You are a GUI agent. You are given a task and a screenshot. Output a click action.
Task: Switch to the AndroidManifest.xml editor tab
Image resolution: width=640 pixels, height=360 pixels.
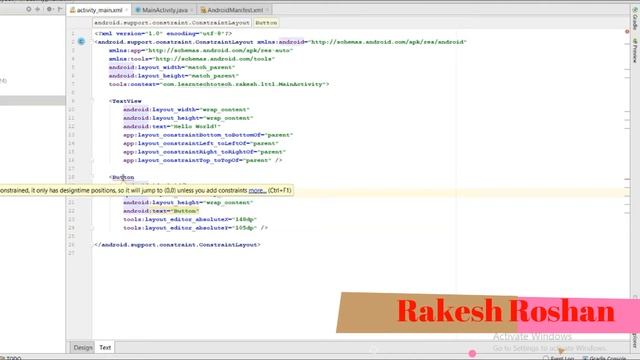pyautogui.click(x=235, y=10)
